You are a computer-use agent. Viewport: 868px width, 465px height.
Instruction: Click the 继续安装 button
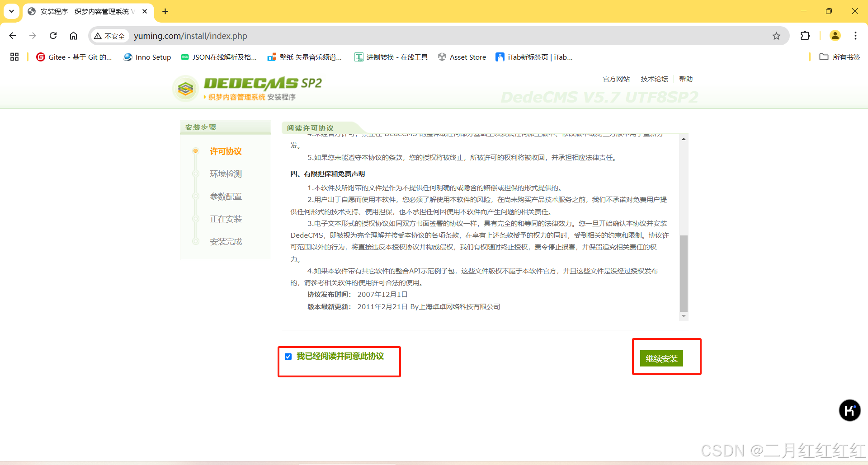click(x=661, y=358)
